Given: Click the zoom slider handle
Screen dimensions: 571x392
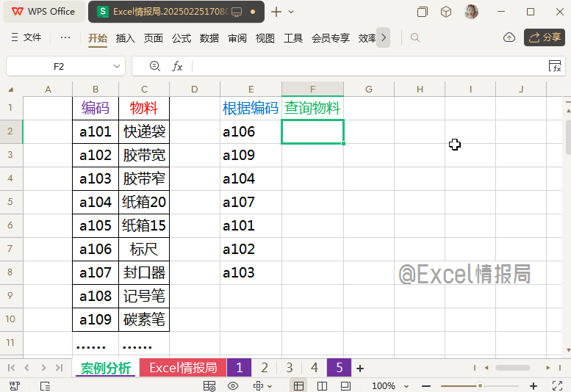Looking at the screenshot, I should click(x=481, y=386).
